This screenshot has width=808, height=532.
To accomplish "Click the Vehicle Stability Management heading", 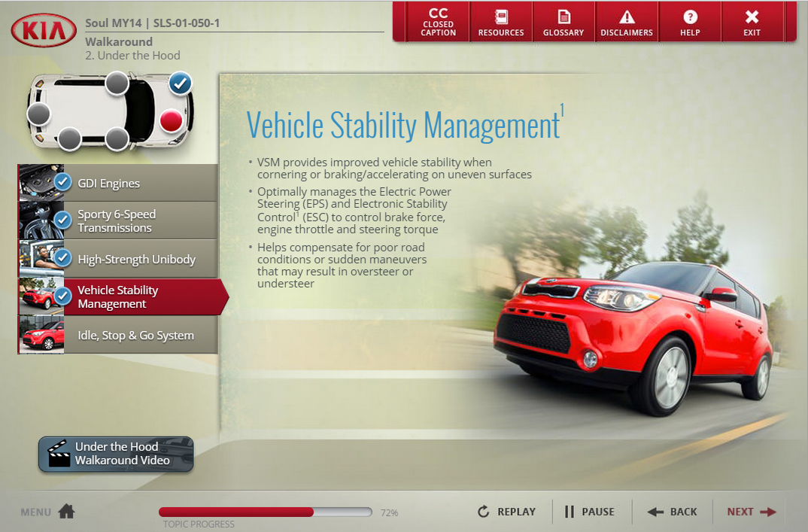I will (405, 125).
